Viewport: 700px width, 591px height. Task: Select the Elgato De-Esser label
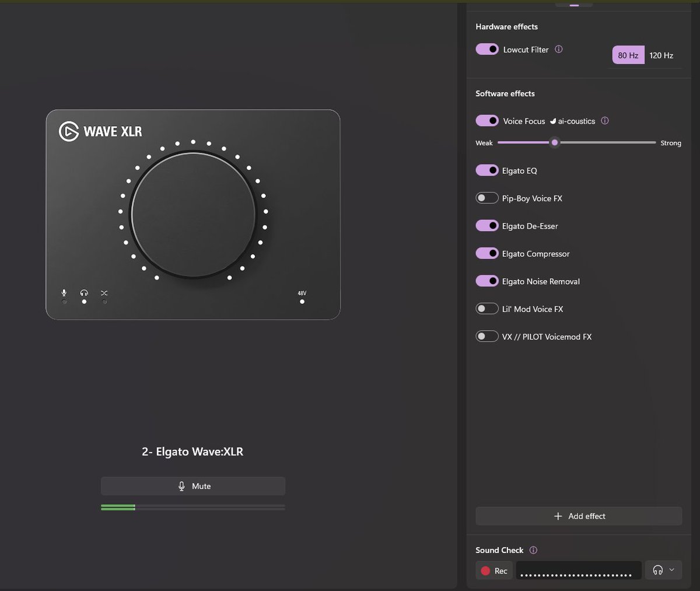[530, 226]
